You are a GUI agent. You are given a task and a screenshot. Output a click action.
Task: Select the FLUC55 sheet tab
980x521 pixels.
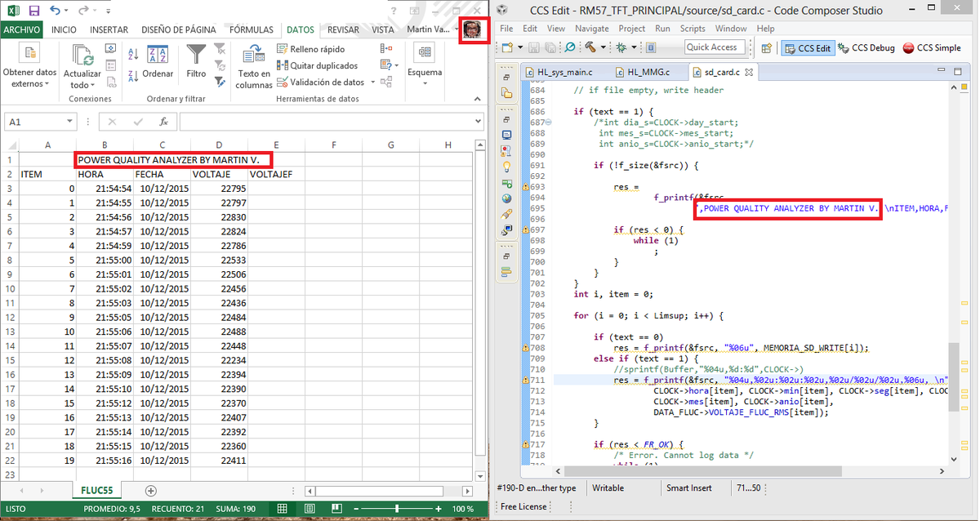[x=96, y=490]
